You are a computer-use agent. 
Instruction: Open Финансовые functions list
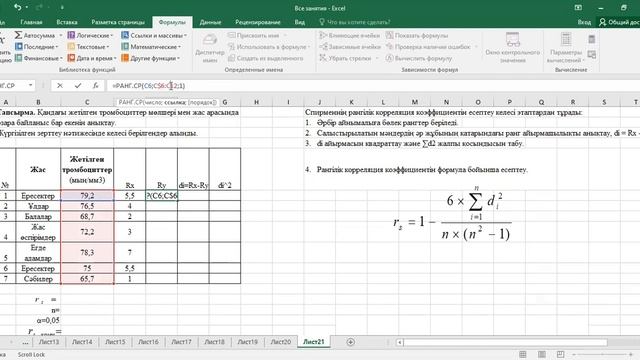pyautogui.click(x=38, y=58)
